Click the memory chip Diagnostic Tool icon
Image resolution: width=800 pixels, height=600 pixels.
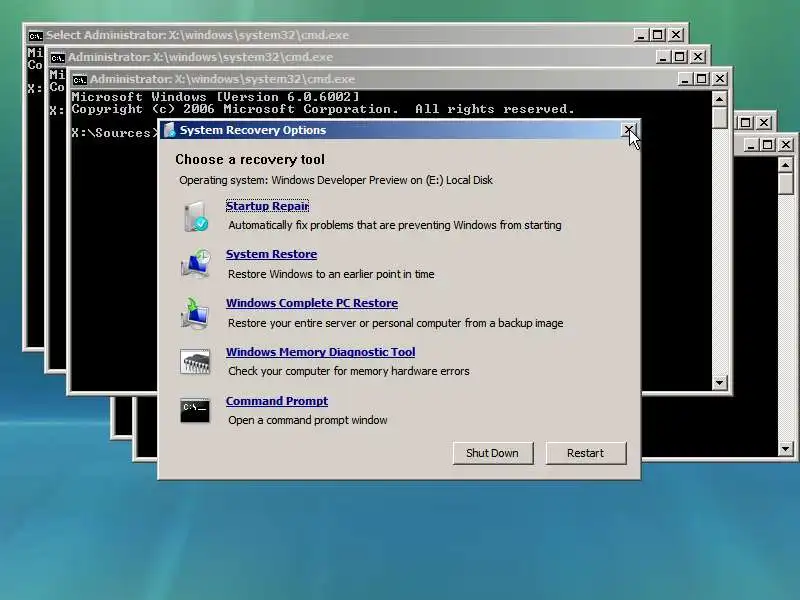(x=195, y=362)
